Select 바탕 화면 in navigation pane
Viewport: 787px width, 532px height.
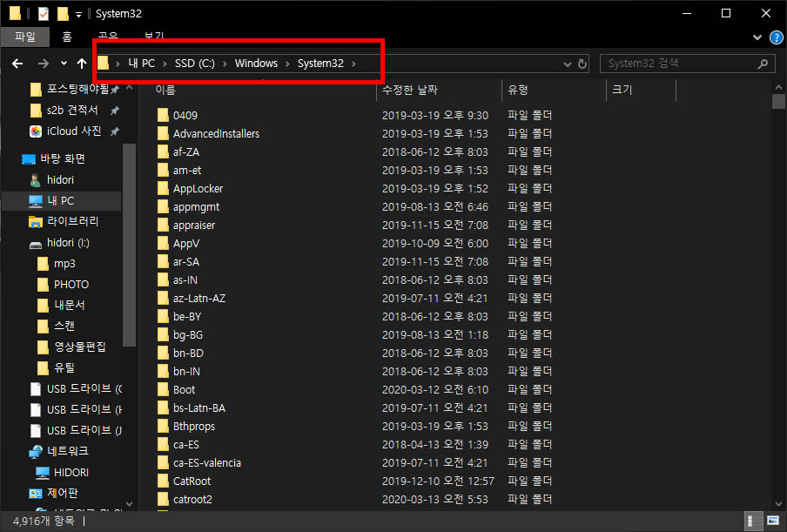[x=62, y=158]
